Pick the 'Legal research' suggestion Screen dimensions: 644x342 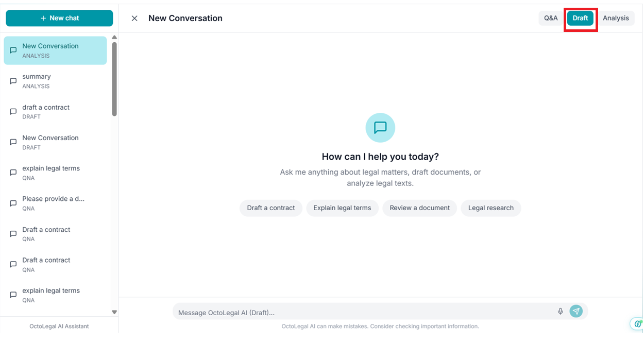(490, 208)
